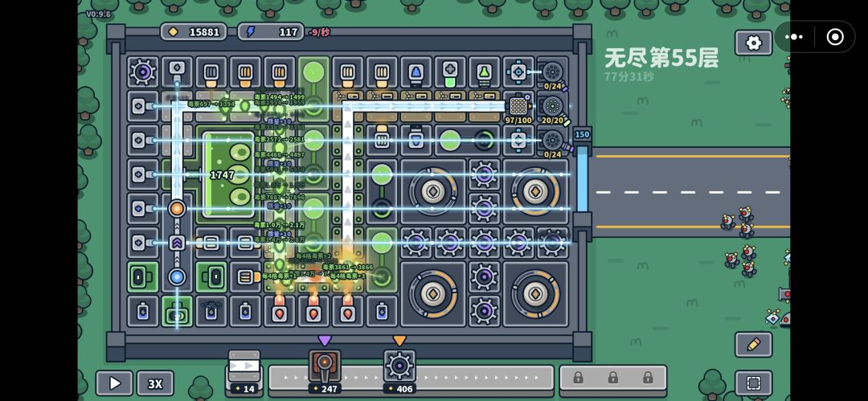868x401 pixels.
Task: Select the blue bell module in top row
Action: tap(416, 72)
